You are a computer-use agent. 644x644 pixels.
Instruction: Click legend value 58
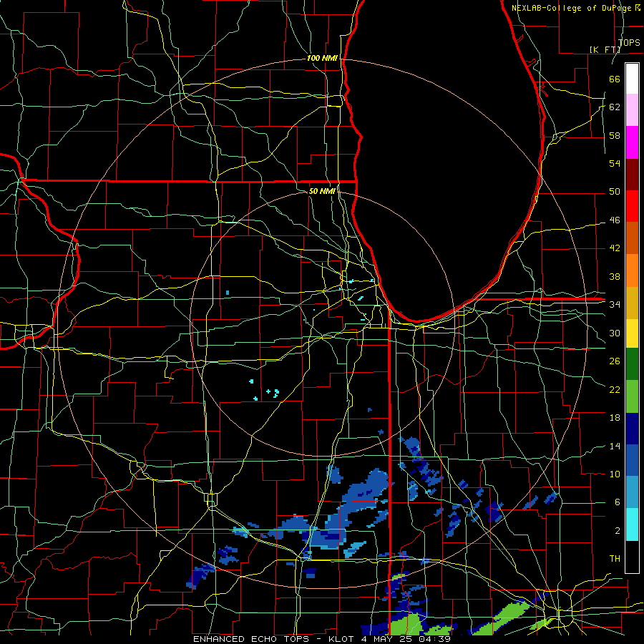coord(615,135)
